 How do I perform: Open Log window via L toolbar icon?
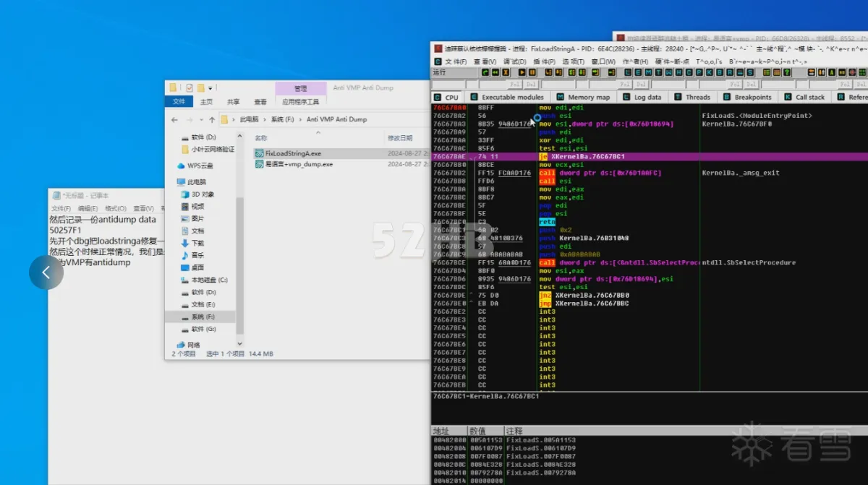pos(627,72)
